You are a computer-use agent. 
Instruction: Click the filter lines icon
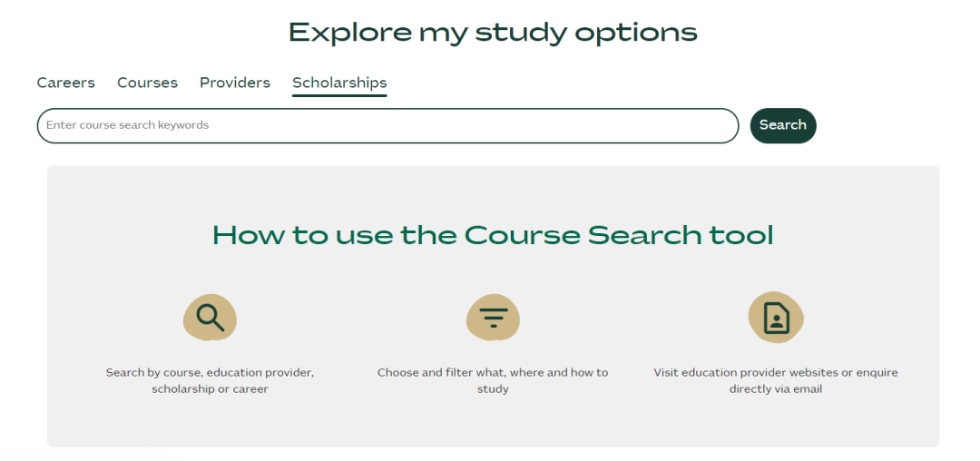click(x=493, y=318)
